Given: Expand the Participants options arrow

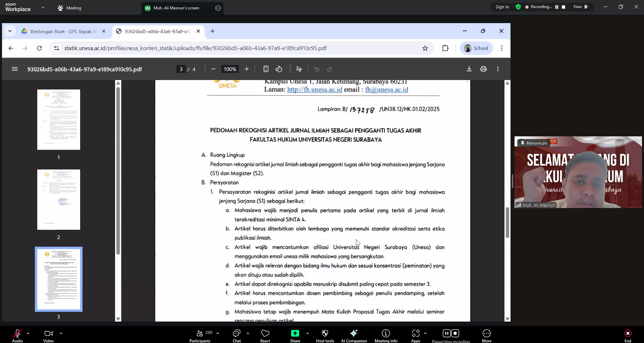Looking at the screenshot, I should tap(218, 333).
